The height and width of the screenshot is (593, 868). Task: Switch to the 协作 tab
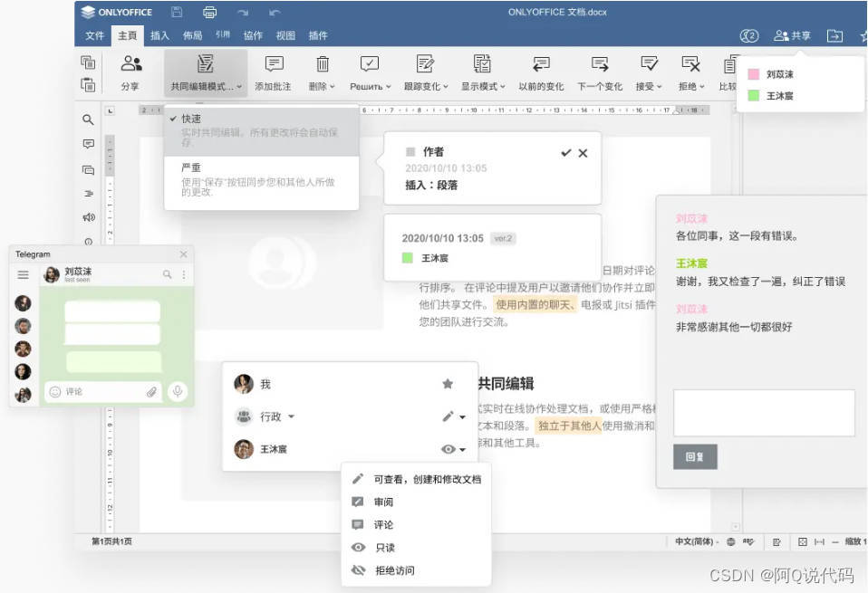point(253,35)
